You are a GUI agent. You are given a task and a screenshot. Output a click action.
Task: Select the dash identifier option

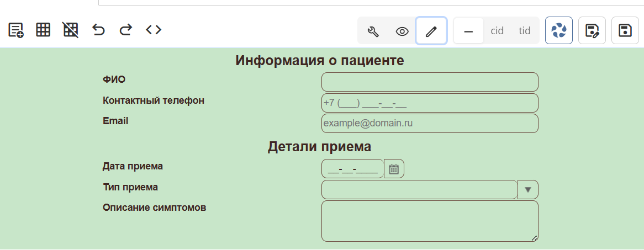[x=468, y=31]
